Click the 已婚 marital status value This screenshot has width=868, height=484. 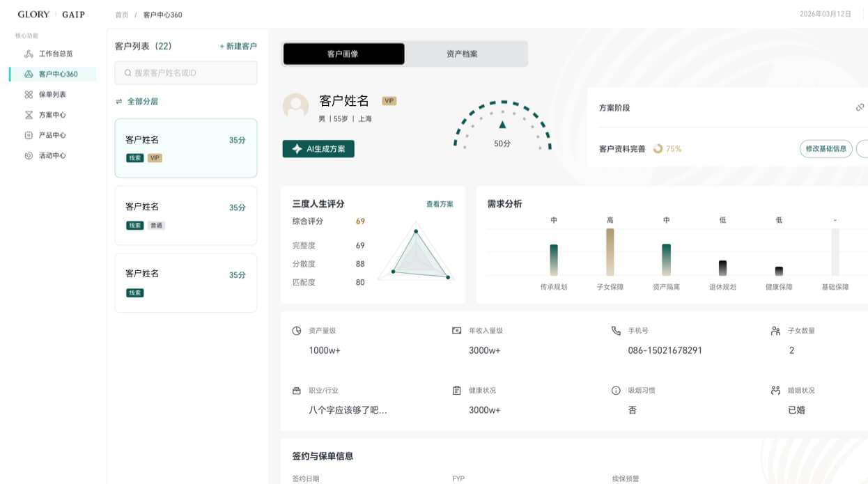click(796, 410)
